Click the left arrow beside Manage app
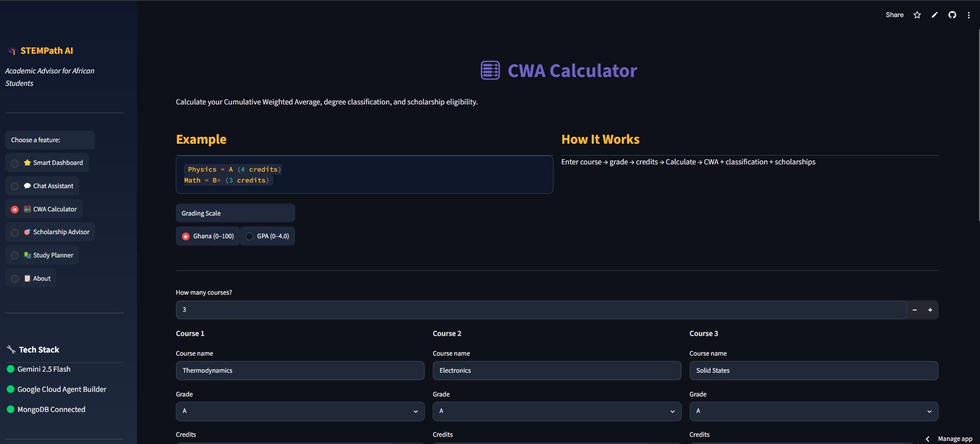 pos(927,439)
